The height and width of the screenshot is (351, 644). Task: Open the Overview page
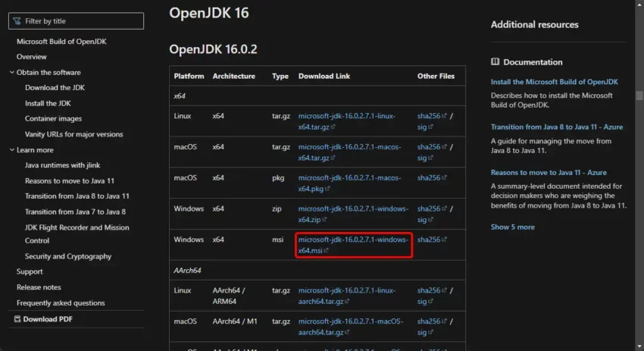pyautogui.click(x=32, y=57)
